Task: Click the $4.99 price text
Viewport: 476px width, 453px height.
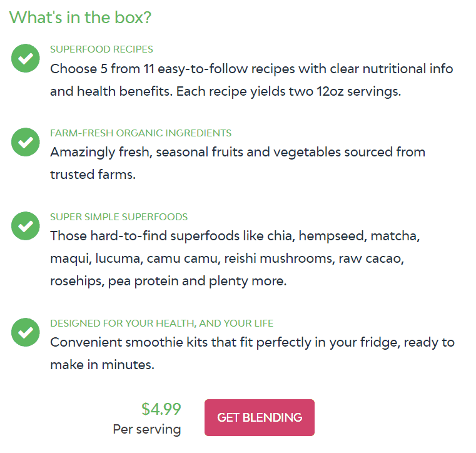Action: click(x=161, y=409)
